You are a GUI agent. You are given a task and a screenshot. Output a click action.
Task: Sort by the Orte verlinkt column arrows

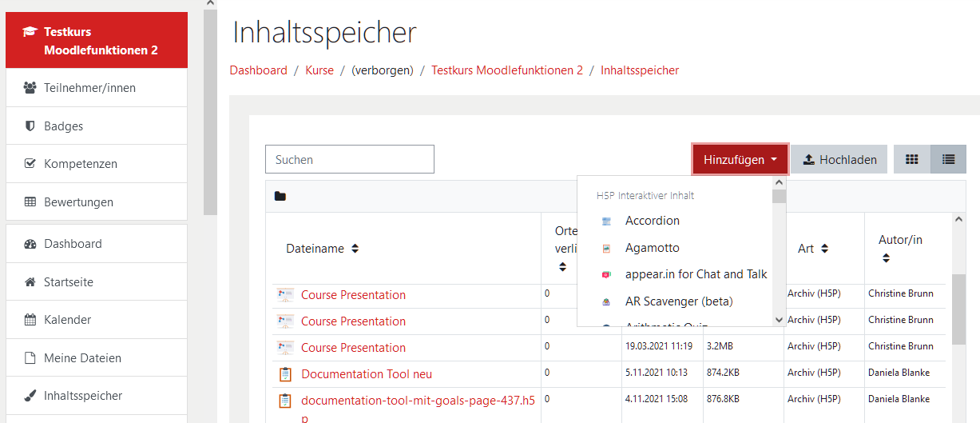tap(562, 267)
